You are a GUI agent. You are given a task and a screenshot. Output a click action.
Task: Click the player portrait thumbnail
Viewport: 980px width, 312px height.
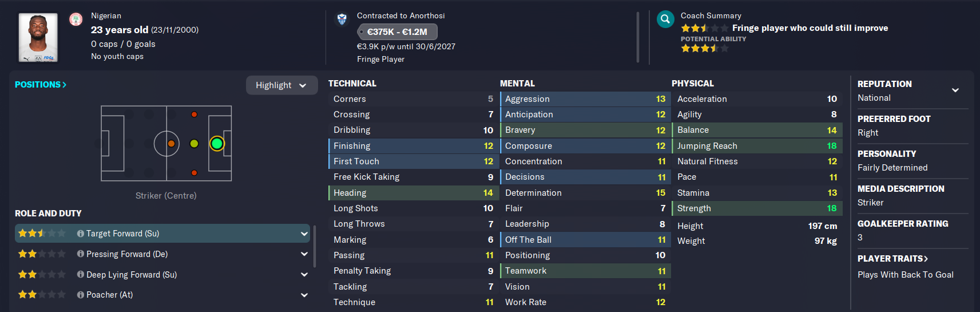click(x=38, y=38)
